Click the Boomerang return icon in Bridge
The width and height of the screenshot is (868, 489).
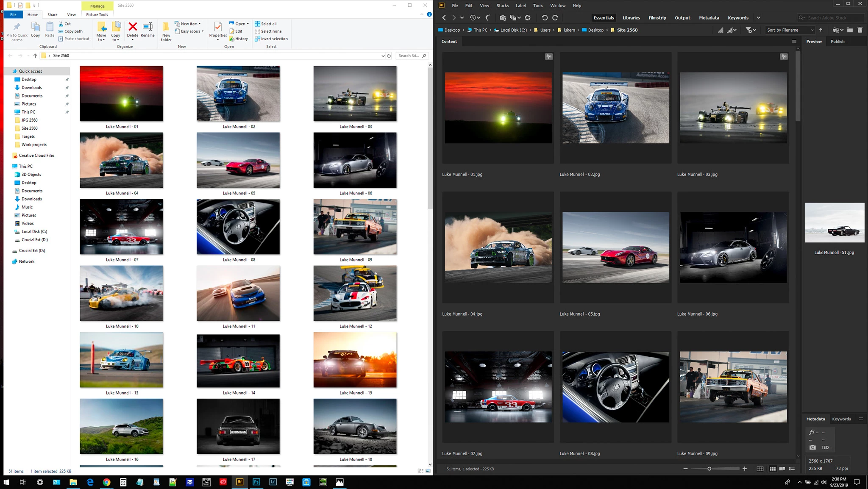(488, 18)
